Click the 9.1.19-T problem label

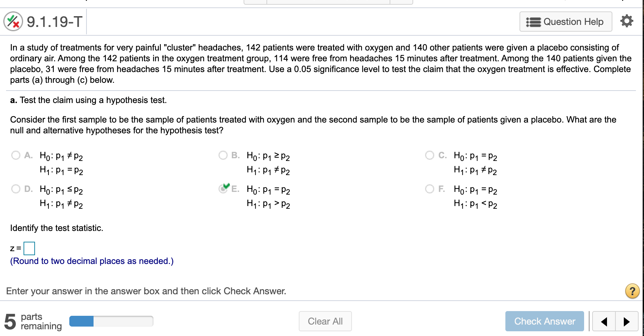55,21
